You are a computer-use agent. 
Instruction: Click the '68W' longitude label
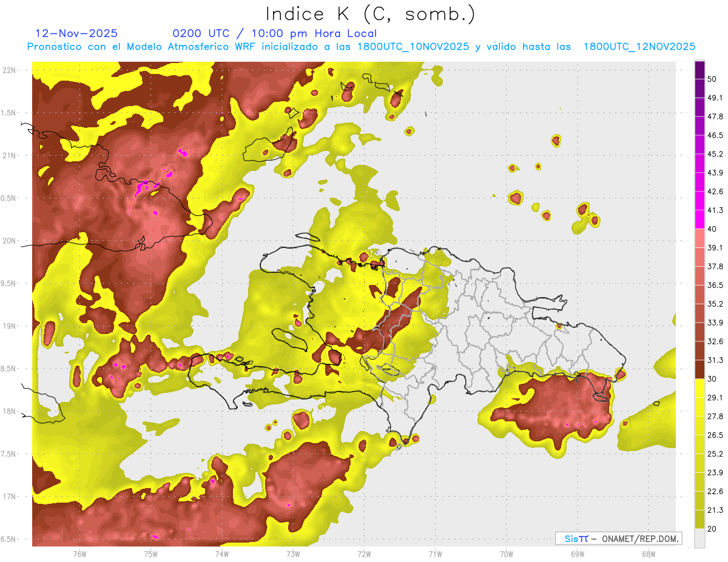coord(649,554)
